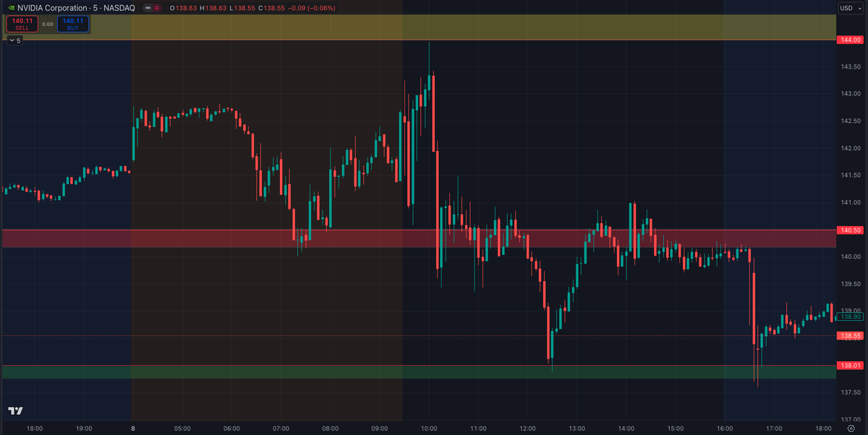Click the 140.11 BUY button
868x435 pixels.
coord(73,24)
